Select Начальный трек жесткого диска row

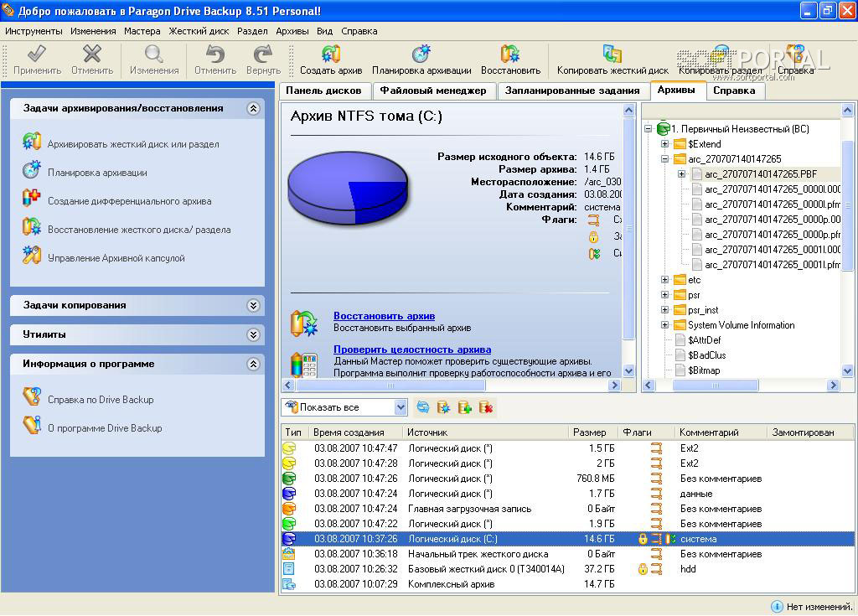567,554
